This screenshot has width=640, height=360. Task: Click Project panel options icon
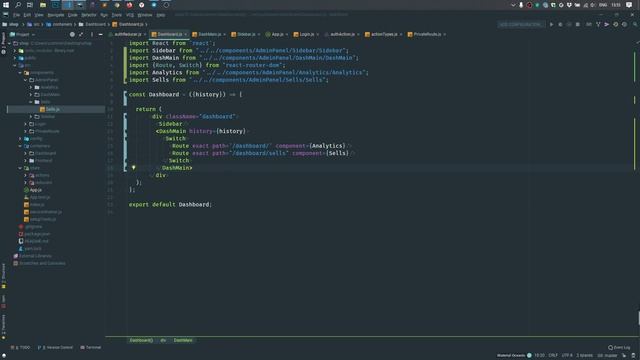[x=91, y=34]
